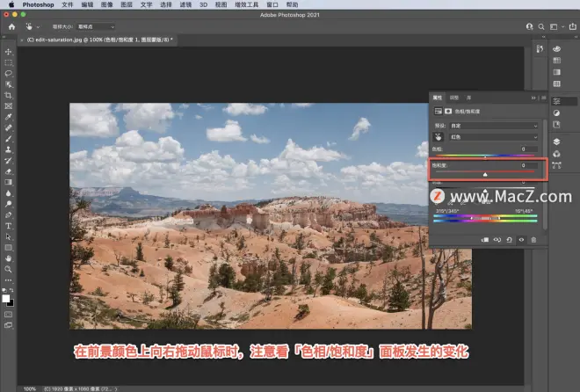Select the Clone Stamp tool

(x=8, y=149)
